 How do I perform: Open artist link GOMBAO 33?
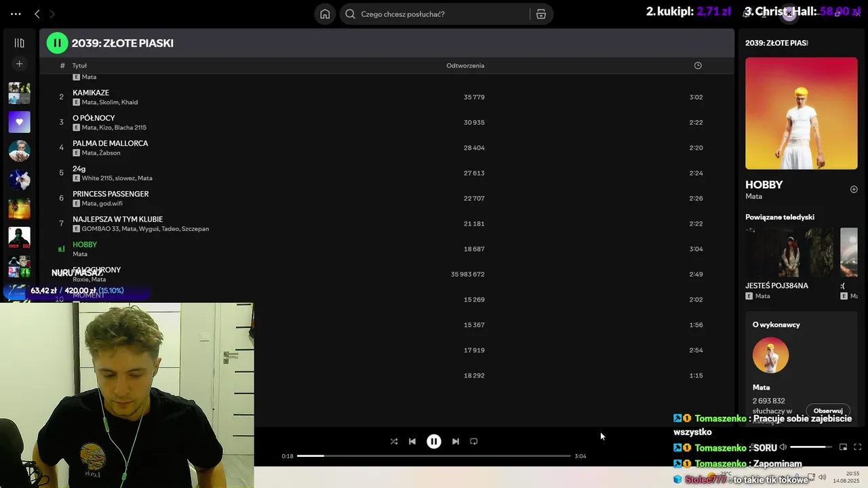click(100, 229)
